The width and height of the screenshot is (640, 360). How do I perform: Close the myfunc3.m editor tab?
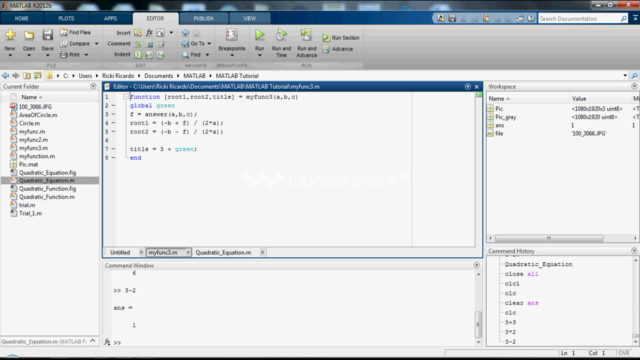[188, 253]
